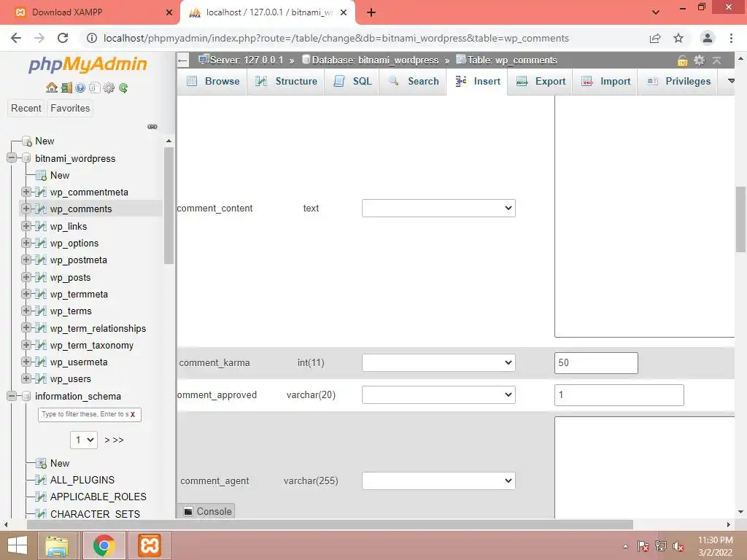Click the comment_approved value field

pos(619,394)
